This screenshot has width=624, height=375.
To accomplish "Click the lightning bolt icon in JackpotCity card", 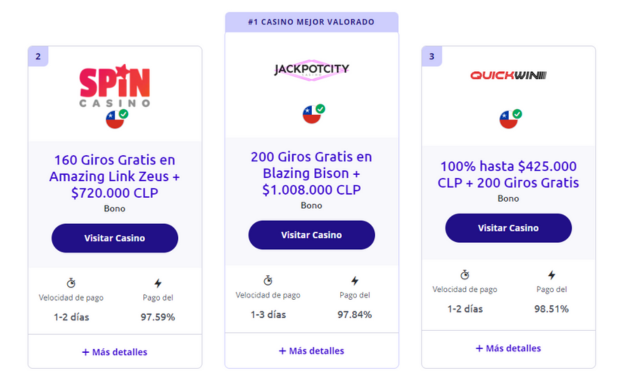I will [355, 281].
